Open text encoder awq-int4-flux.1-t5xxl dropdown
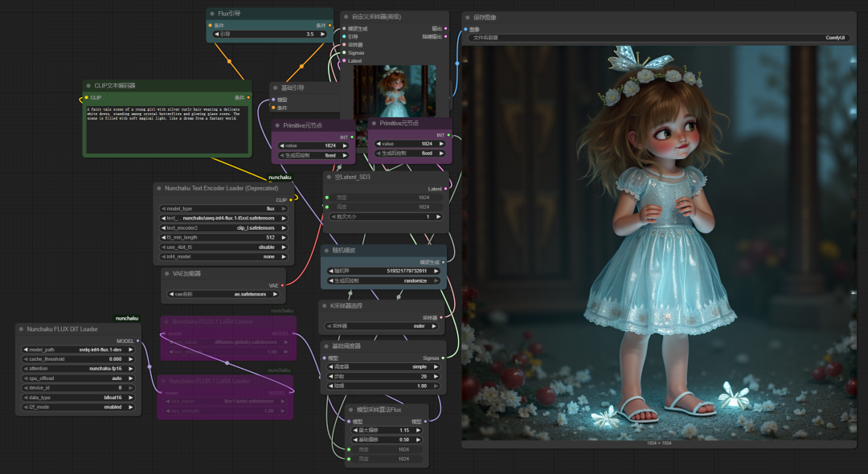The width and height of the screenshot is (868, 474). tap(223, 218)
